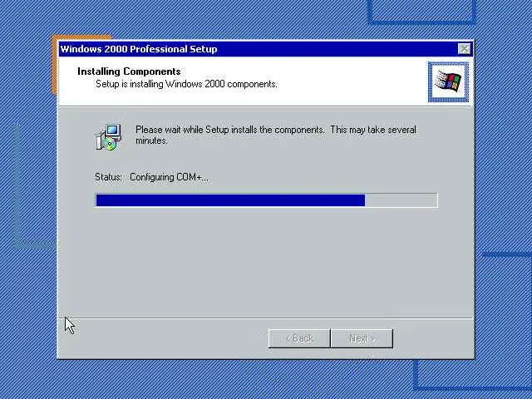Click the grayed-out Next button
Image resolution: width=532 pixels, height=399 pixels.
tap(362, 338)
